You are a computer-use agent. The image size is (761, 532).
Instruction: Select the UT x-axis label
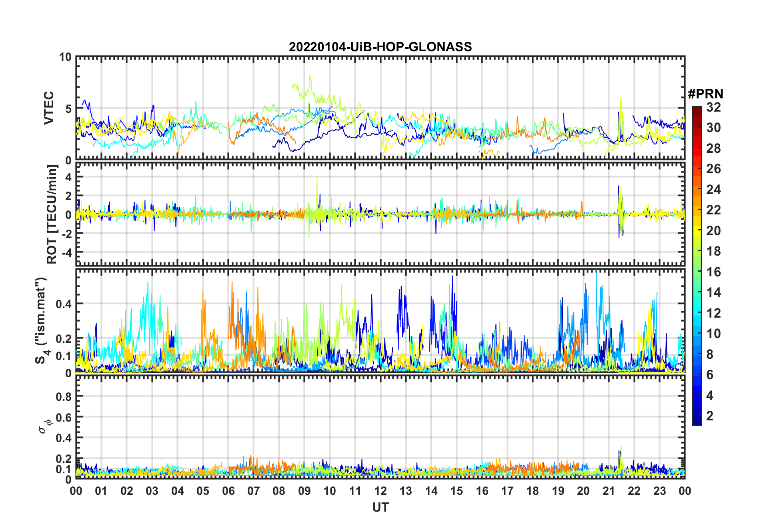(380, 507)
